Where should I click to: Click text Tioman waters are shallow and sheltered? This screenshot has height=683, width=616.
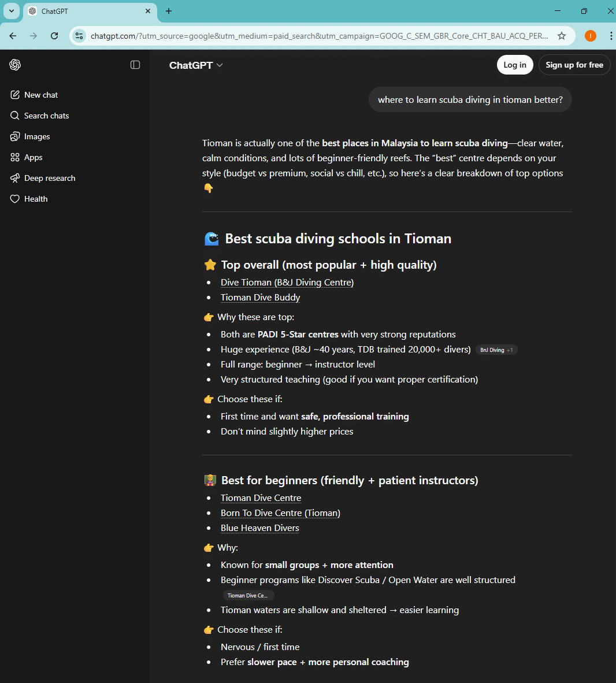click(303, 610)
